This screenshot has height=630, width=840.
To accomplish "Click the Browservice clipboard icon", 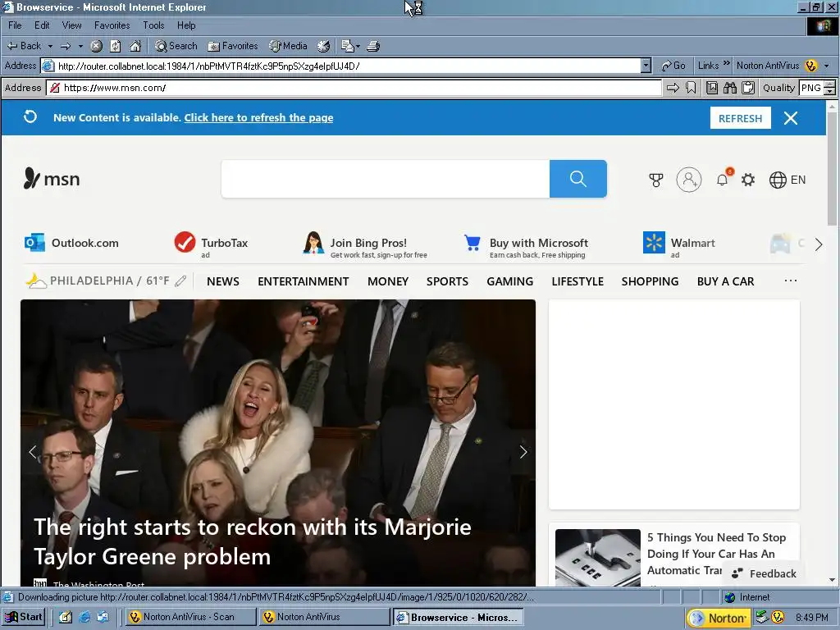I will [748, 88].
